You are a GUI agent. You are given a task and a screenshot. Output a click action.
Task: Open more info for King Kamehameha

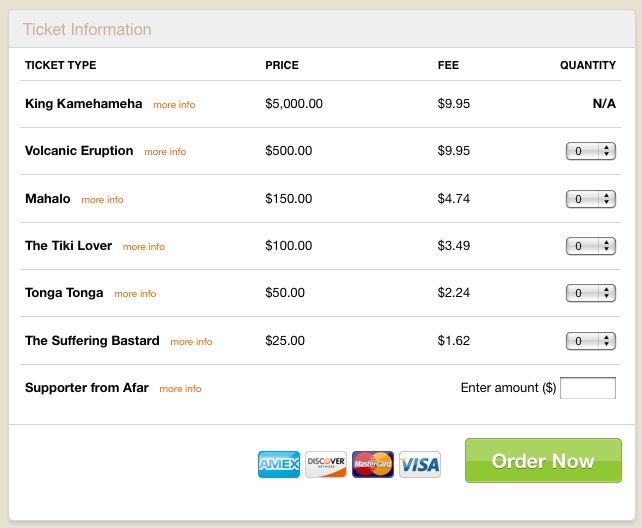174,105
